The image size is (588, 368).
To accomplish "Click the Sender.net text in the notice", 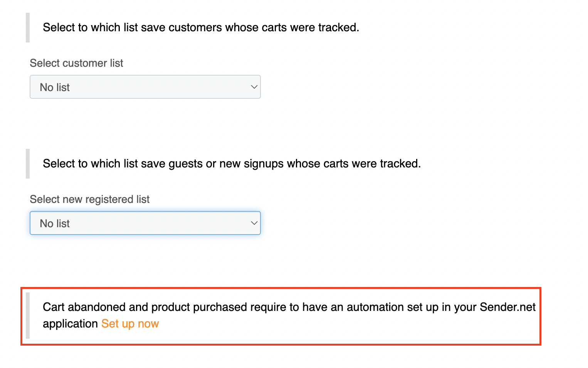I will (x=507, y=307).
